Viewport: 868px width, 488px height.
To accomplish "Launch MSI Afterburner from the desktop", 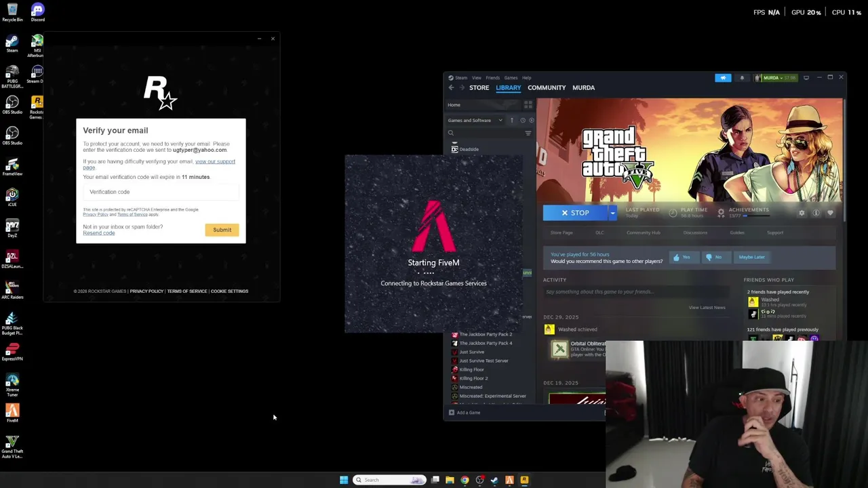I will point(37,45).
